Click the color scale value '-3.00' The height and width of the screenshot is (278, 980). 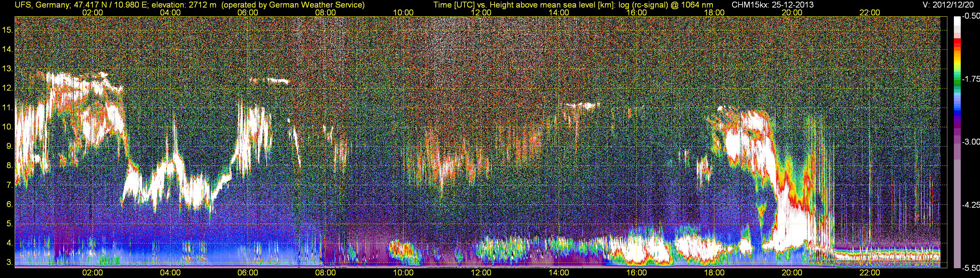click(971, 142)
